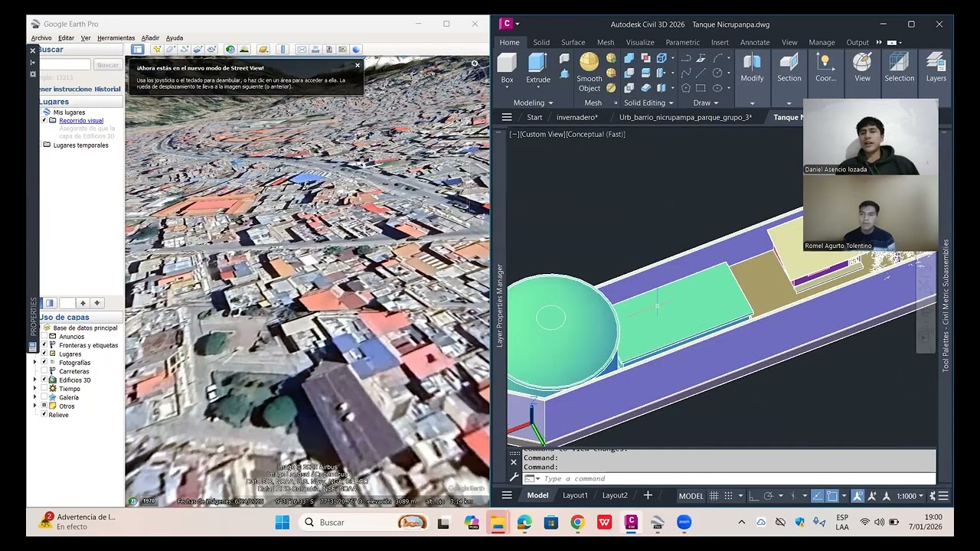Image resolution: width=980 pixels, height=551 pixels.
Task: Add a placemark in Google Earth toolbar
Action: 157,50
